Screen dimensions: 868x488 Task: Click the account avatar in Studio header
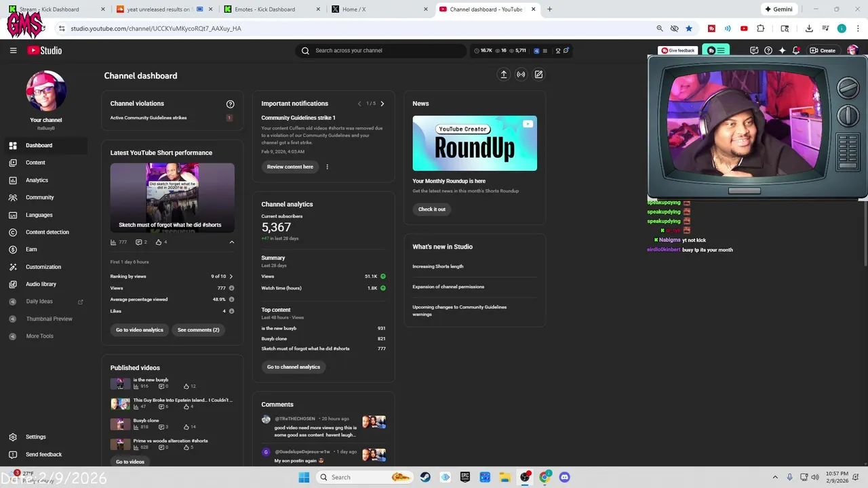pyautogui.click(x=852, y=50)
